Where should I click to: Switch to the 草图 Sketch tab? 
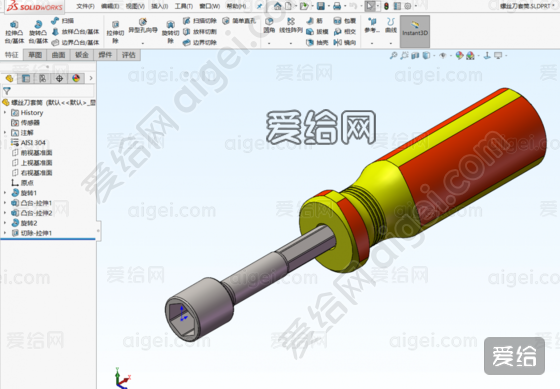pyautogui.click(x=35, y=55)
